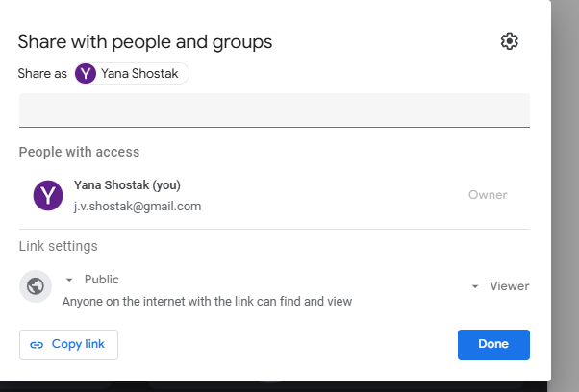Click the Copy link text
Image resolution: width=579 pixels, height=392 pixels.
[x=79, y=344]
